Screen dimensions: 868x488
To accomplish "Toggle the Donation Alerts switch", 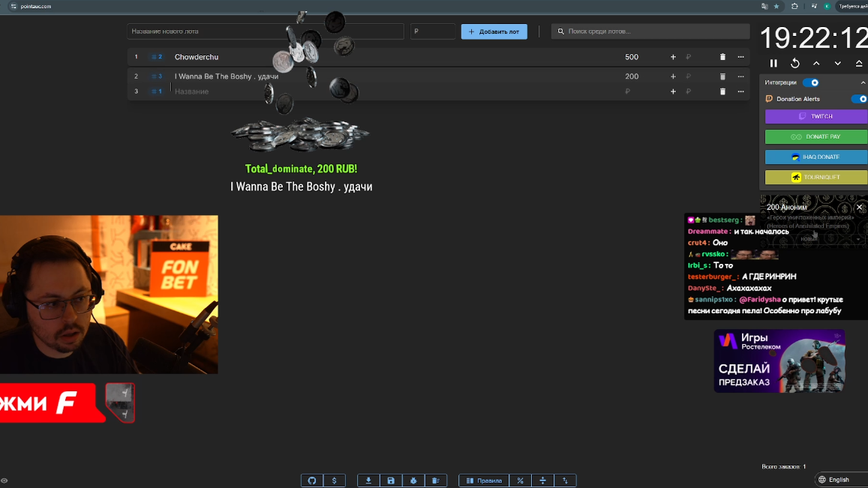I will (860, 99).
